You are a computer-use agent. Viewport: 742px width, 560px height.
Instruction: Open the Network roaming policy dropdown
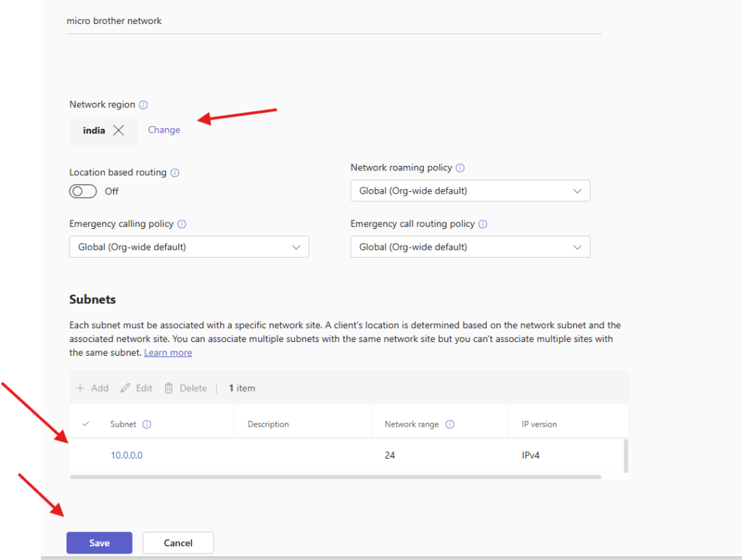point(470,191)
